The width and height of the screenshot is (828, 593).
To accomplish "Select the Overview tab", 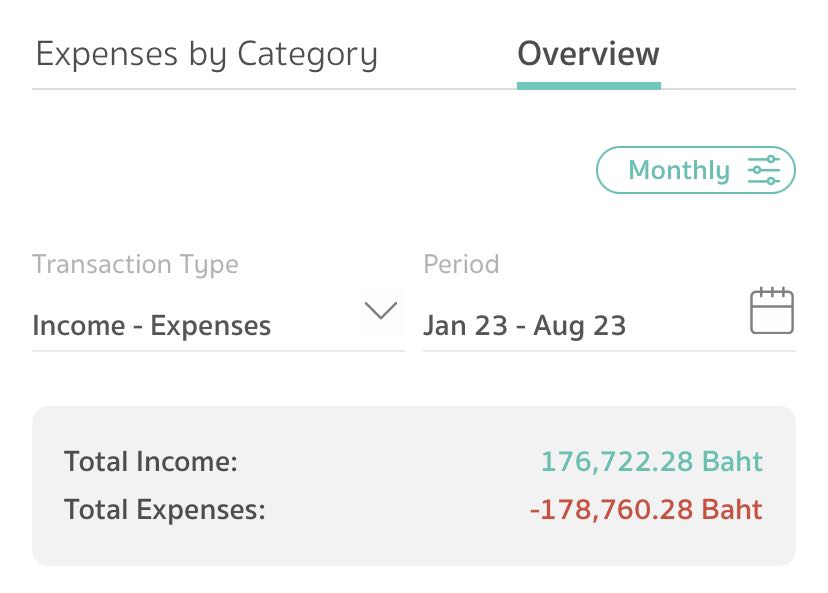I will [x=588, y=53].
